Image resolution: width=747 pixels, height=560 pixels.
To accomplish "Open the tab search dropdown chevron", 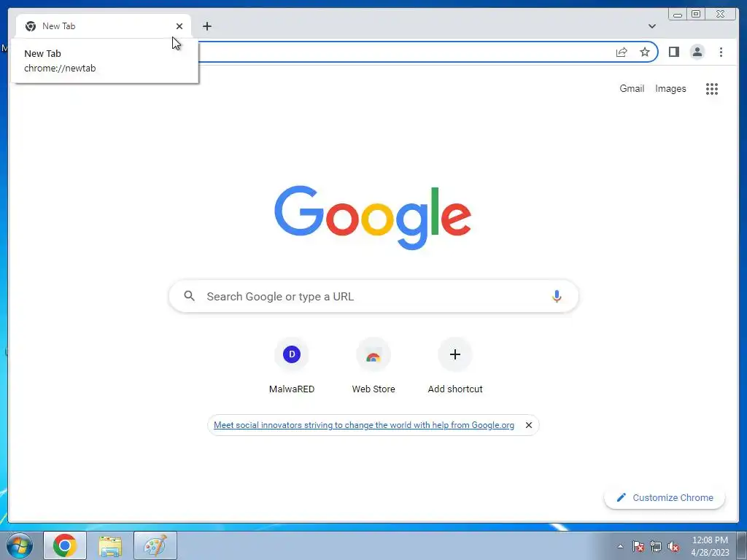I will 651,26.
